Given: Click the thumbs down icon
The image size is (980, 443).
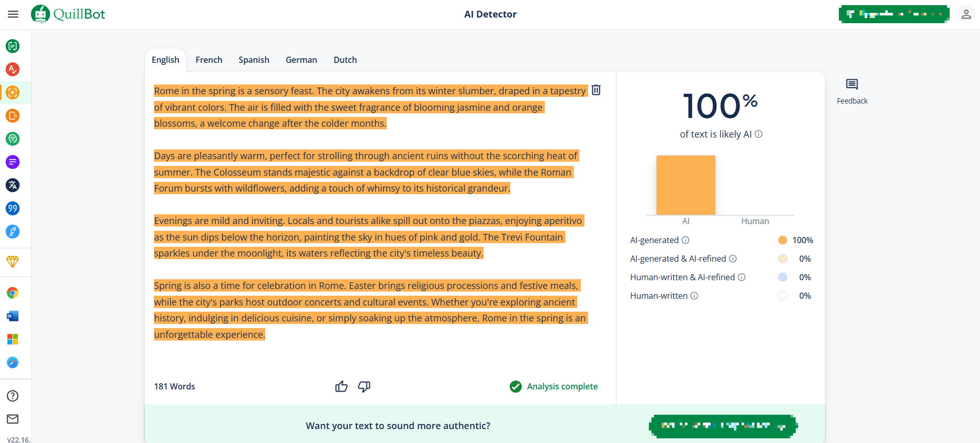Looking at the screenshot, I should [x=364, y=386].
